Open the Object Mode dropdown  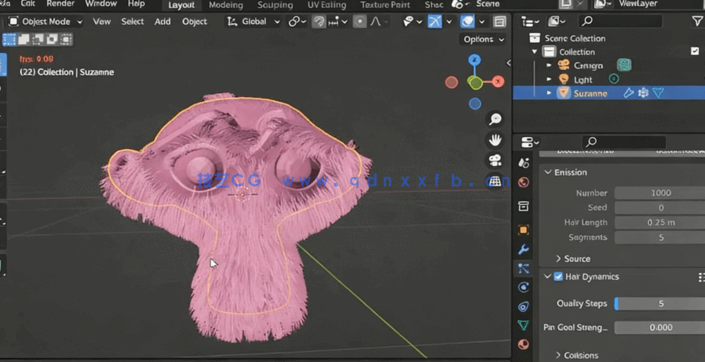45,22
